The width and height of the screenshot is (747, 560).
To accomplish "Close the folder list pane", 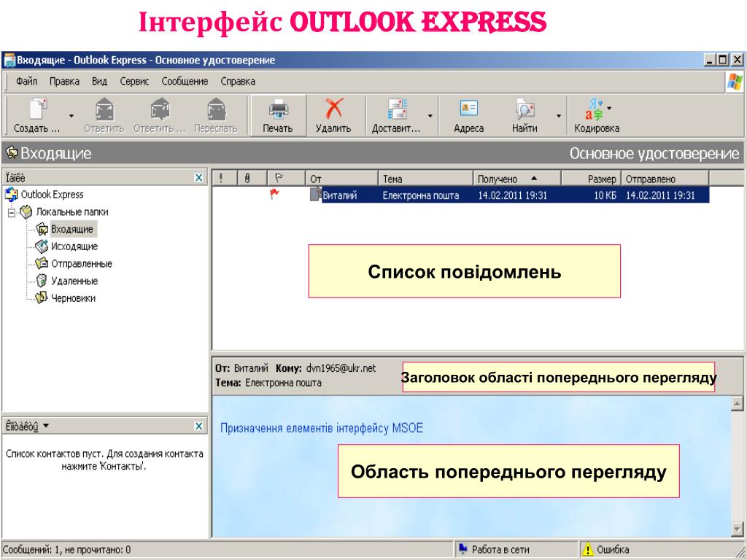I will 199,178.
